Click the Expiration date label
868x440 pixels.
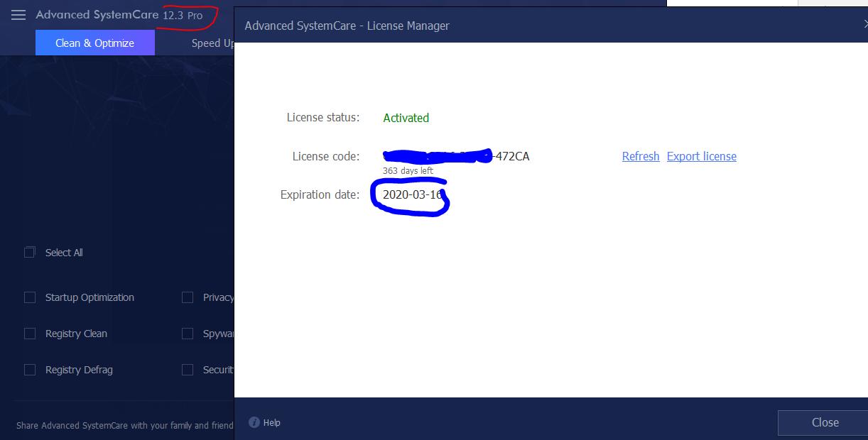click(320, 194)
